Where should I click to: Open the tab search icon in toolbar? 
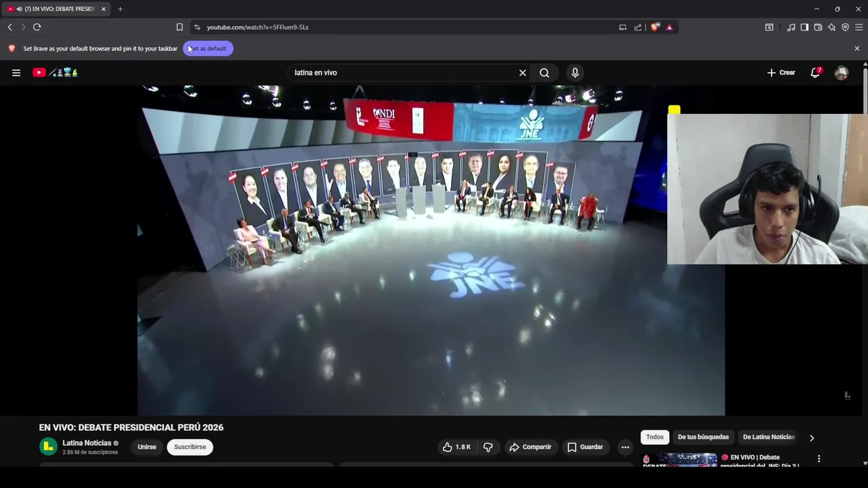pyautogui.click(x=769, y=27)
